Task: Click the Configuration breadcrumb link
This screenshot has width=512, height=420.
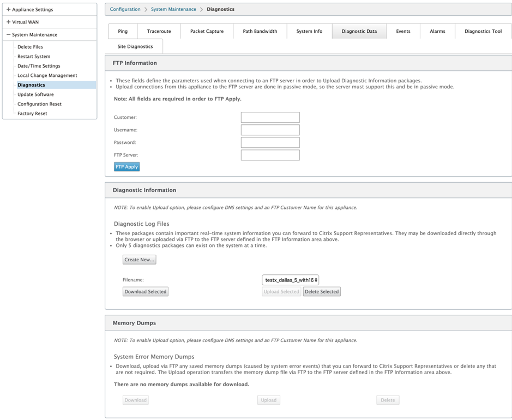Action: pyautogui.click(x=125, y=9)
